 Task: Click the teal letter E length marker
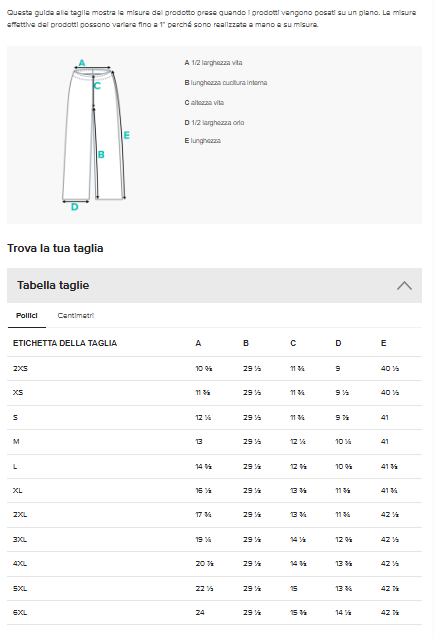tap(127, 135)
